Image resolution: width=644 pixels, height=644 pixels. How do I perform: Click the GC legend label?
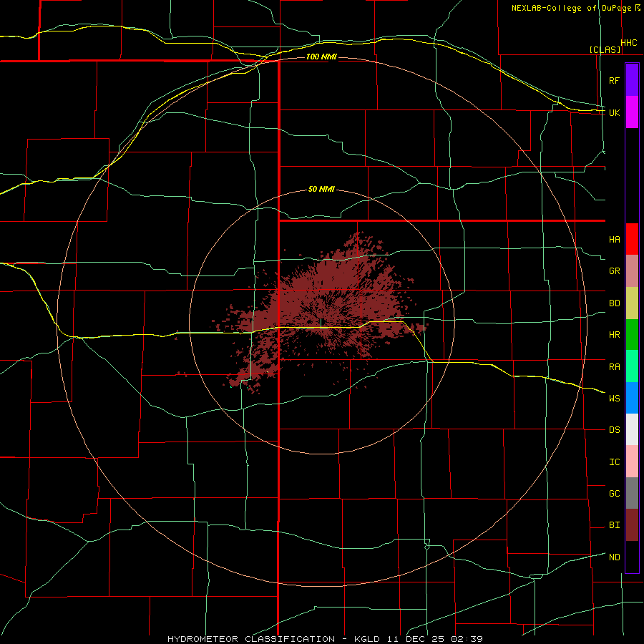[x=614, y=494]
